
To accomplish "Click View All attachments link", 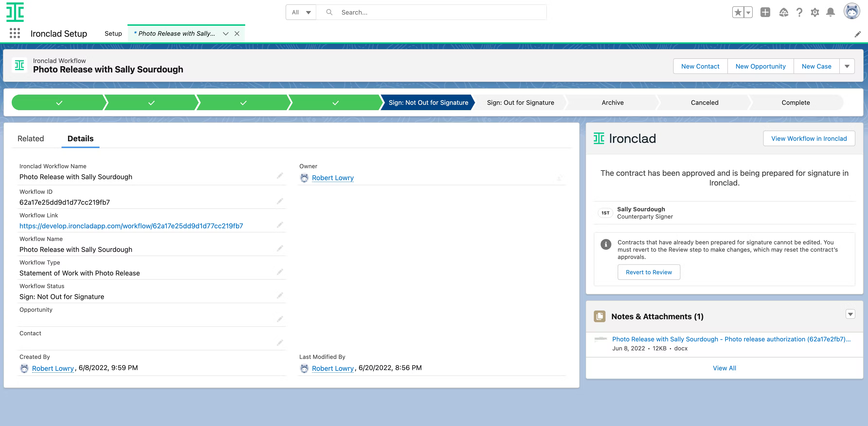I will 724,368.
